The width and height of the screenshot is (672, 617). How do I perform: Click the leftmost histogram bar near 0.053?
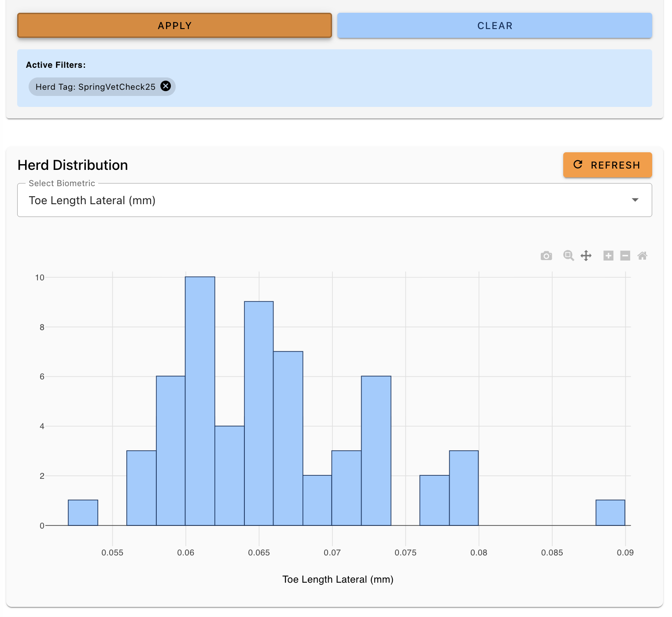pos(83,513)
